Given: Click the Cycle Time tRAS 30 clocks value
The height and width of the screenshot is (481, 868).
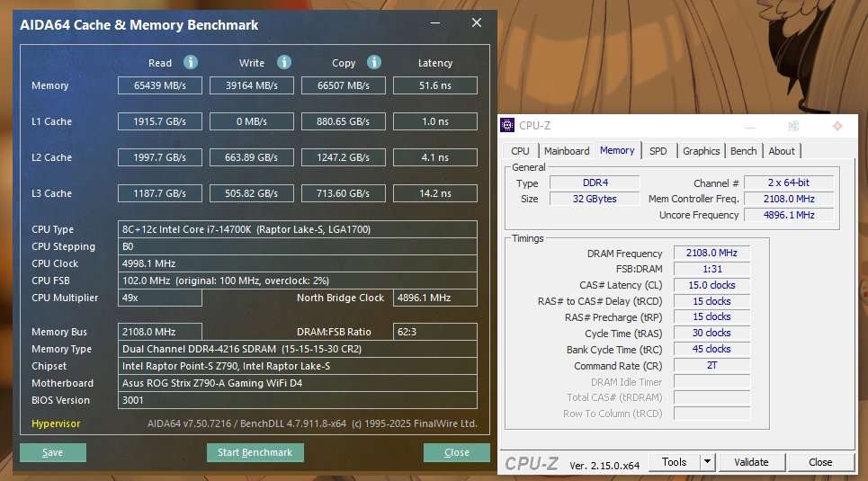Looking at the screenshot, I should pyautogui.click(x=711, y=334).
